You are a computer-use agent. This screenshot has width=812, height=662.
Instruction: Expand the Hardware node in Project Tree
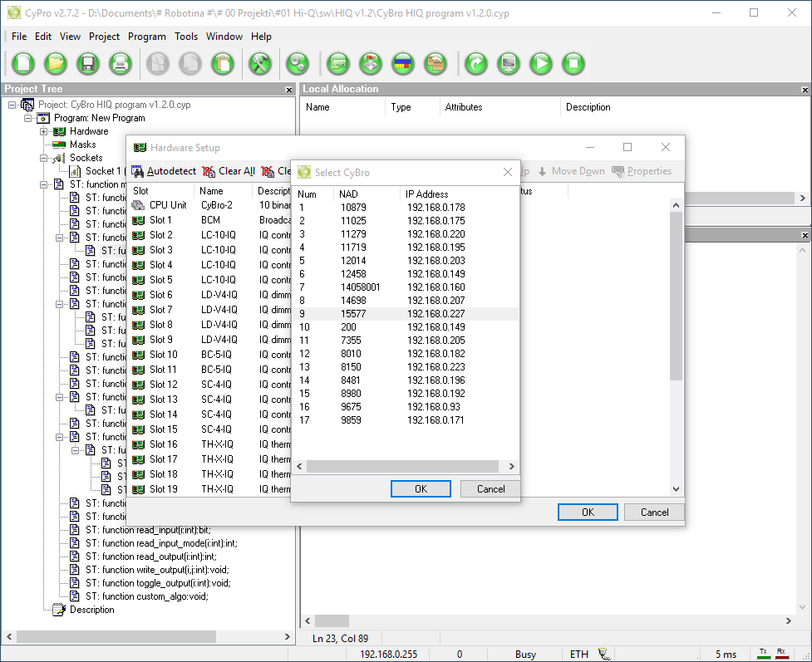[43, 131]
